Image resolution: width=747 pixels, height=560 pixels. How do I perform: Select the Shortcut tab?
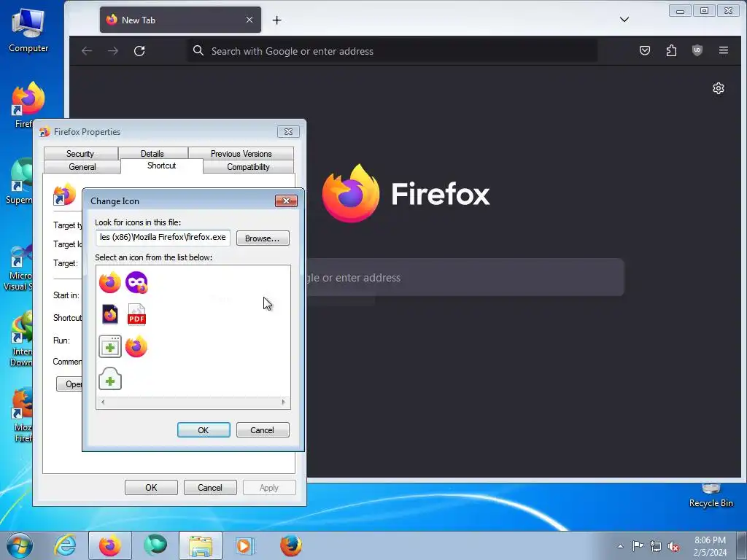tap(161, 166)
